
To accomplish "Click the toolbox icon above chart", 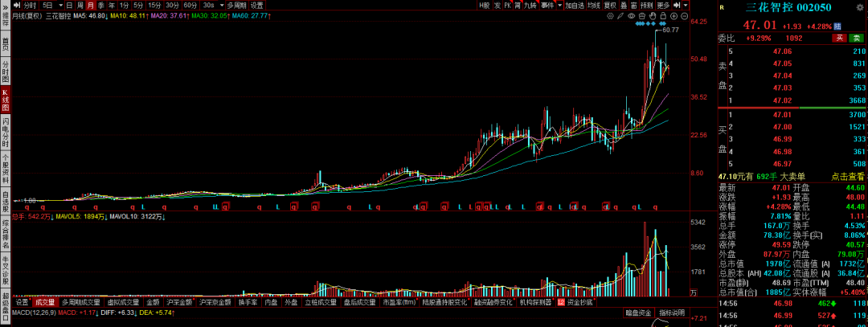I will coord(642,15).
